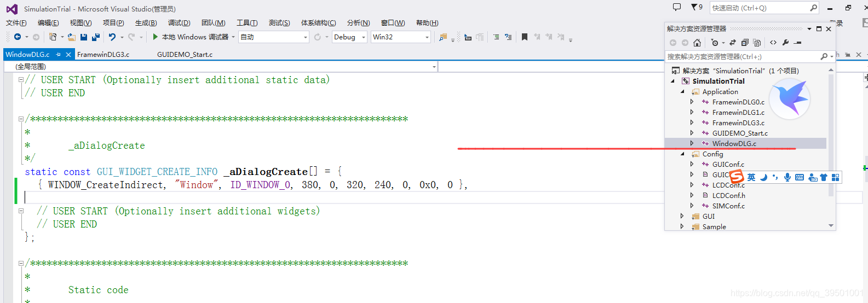Click the Home icon in Solution Explorer

[x=697, y=43]
